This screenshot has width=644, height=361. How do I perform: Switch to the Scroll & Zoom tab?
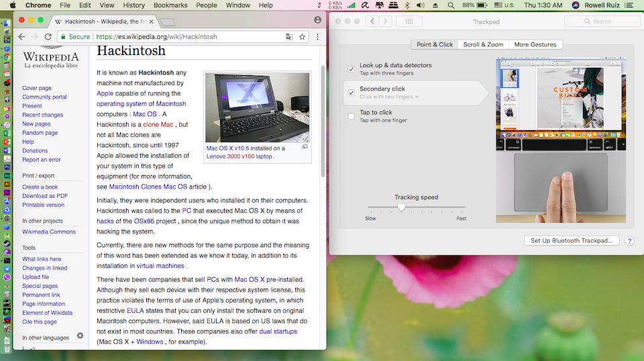coord(484,44)
